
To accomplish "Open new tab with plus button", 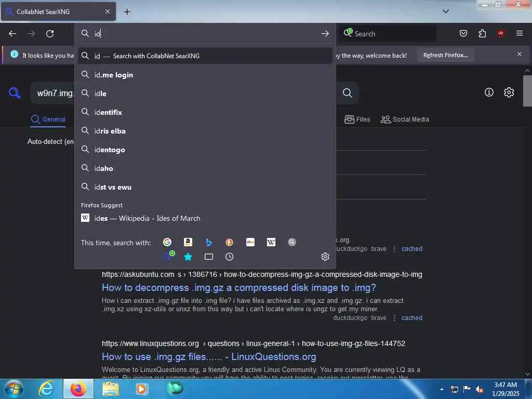I will [x=127, y=11].
